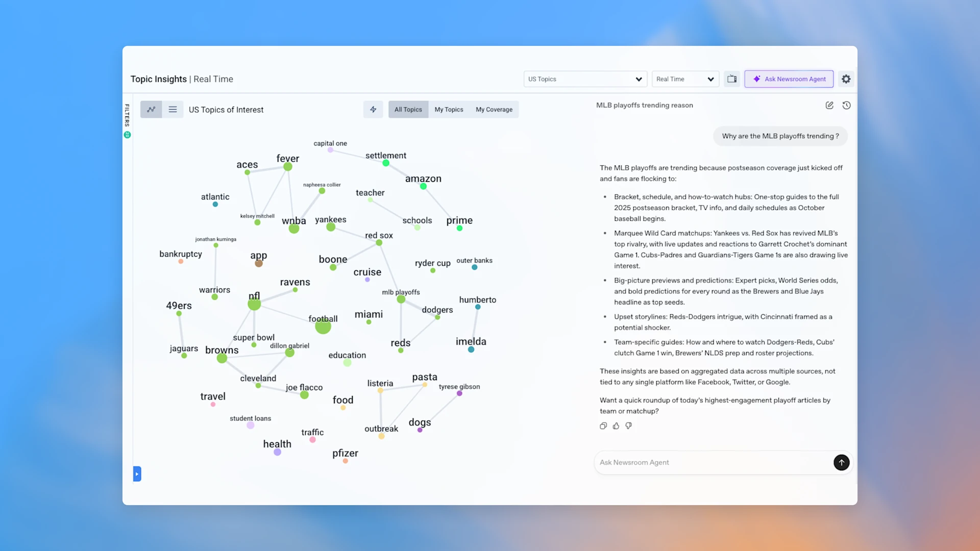Image resolution: width=980 pixels, height=551 pixels.
Task: Thumbs down the agent answer
Action: point(629,425)
